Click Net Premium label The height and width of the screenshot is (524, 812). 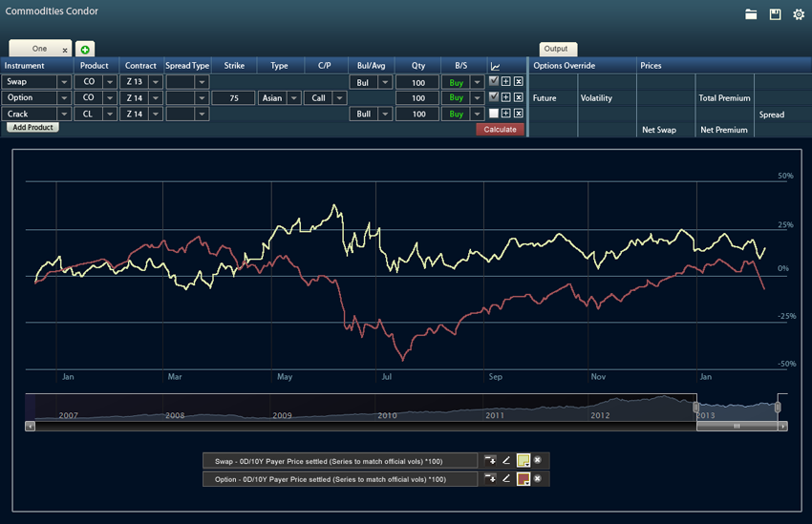724,130
